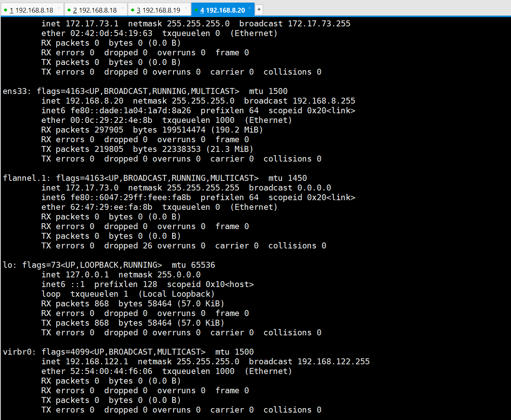Close session tab 3 192.168.8.19
This screenshot has width=511, height=420.
coord(186,8)
